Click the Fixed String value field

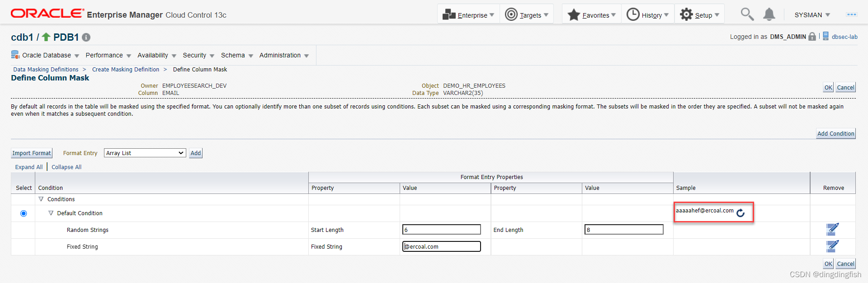click(441, 246)
